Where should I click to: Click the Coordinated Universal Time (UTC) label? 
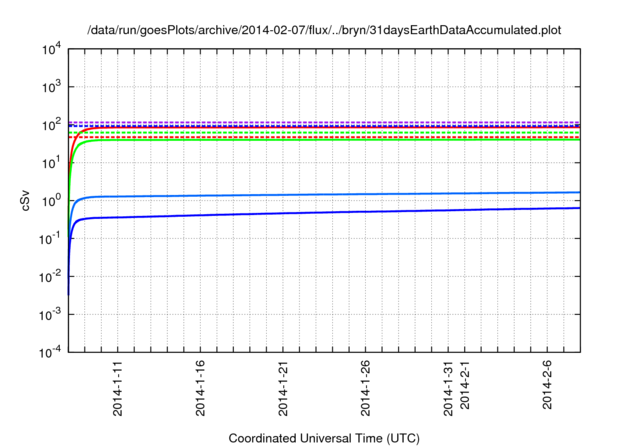[324, 439]
